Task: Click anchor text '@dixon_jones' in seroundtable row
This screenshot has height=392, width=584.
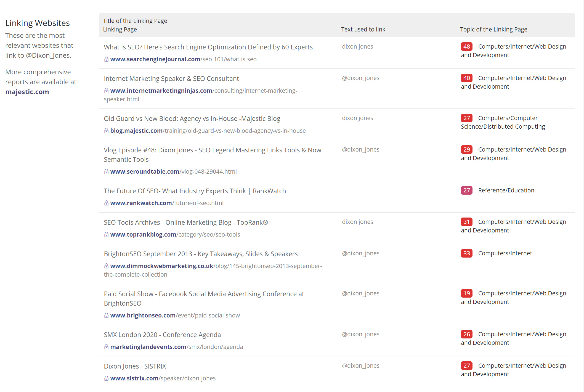Action: [x=361, y=149]
